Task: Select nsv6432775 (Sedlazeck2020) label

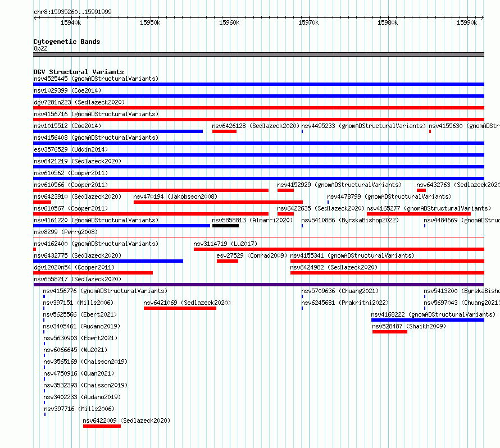Action: (78, 255)
